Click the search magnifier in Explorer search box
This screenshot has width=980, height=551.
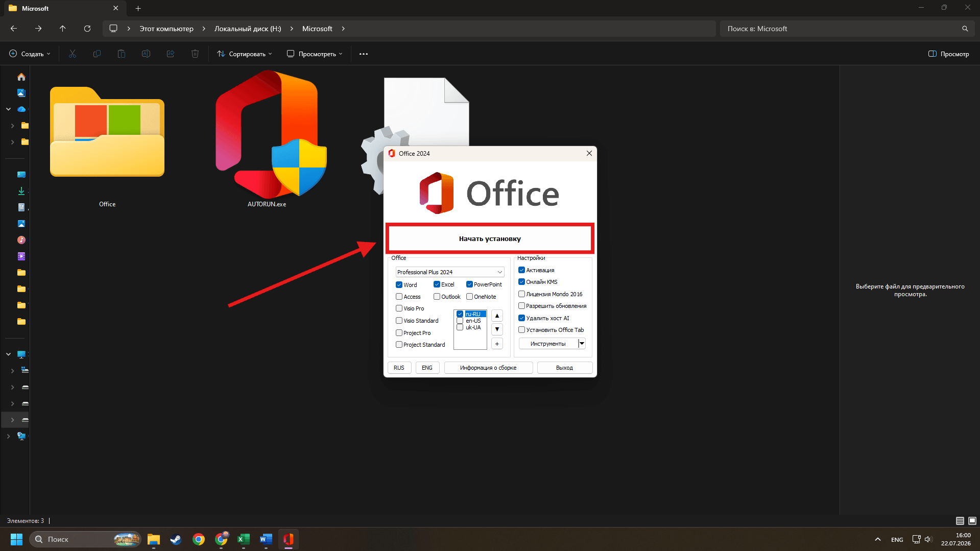coord(965,29)
